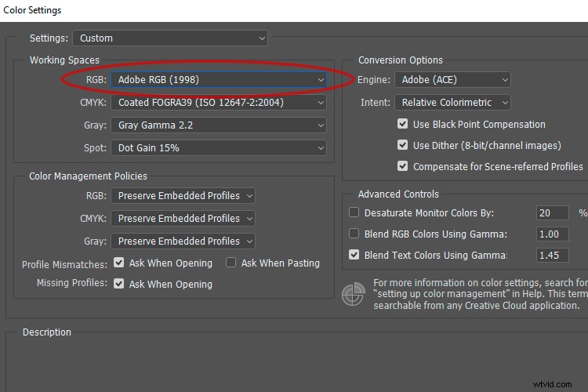
Task: Click the Missing Profiles: label
Action: coord(72,282)
